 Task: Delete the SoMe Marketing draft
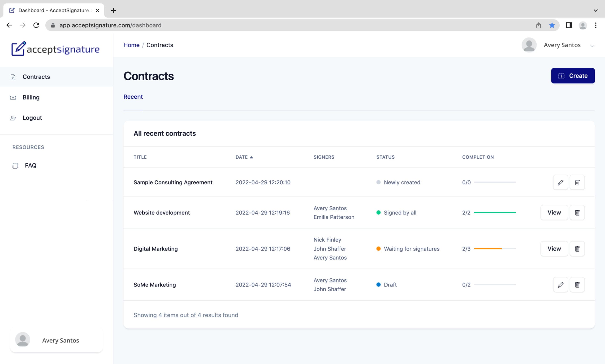point(577,285)
